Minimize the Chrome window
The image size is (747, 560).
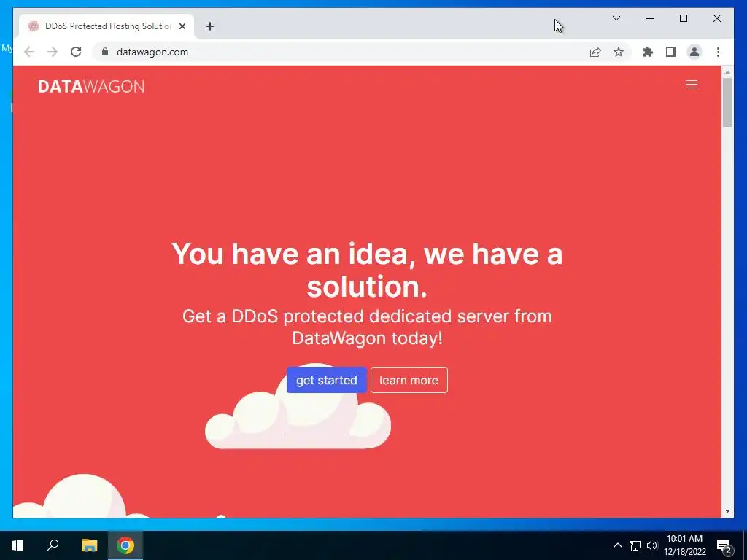point(650,18)
